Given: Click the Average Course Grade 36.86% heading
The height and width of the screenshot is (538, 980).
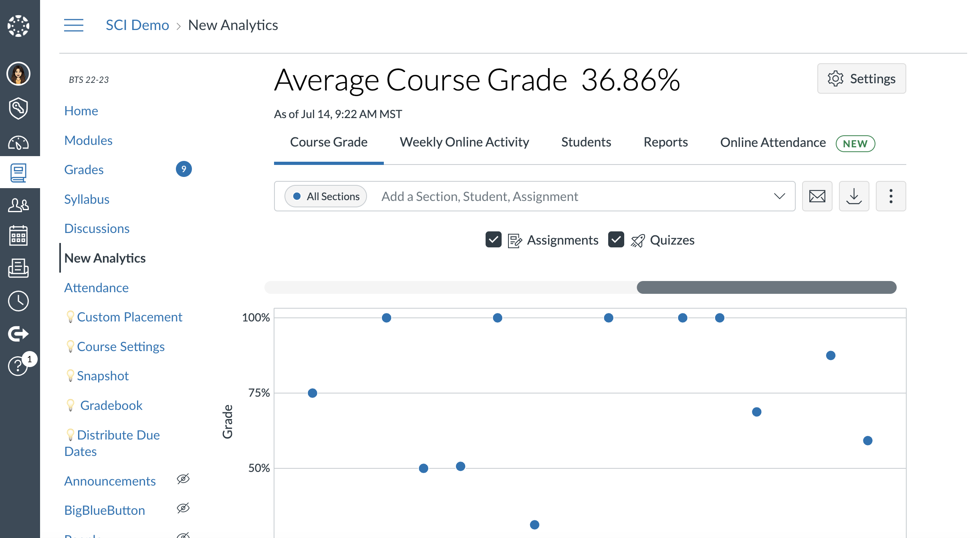Looking at the screenshot, I should (477, 80).
